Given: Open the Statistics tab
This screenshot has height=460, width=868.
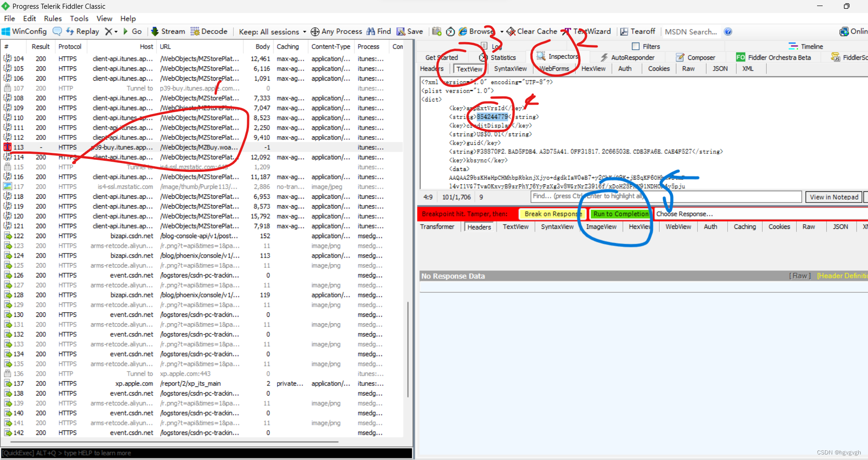Looking at the screenshot, I should pos(498,57).
